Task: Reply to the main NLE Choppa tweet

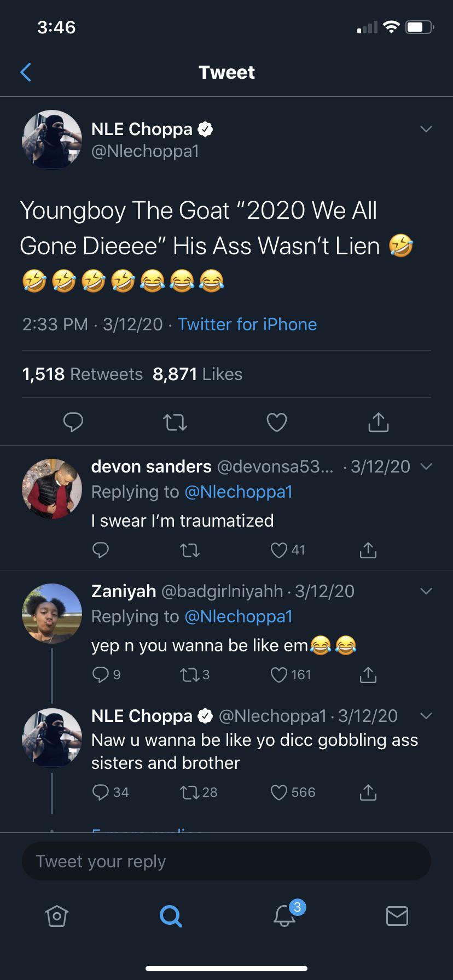Action: point(73,422)
